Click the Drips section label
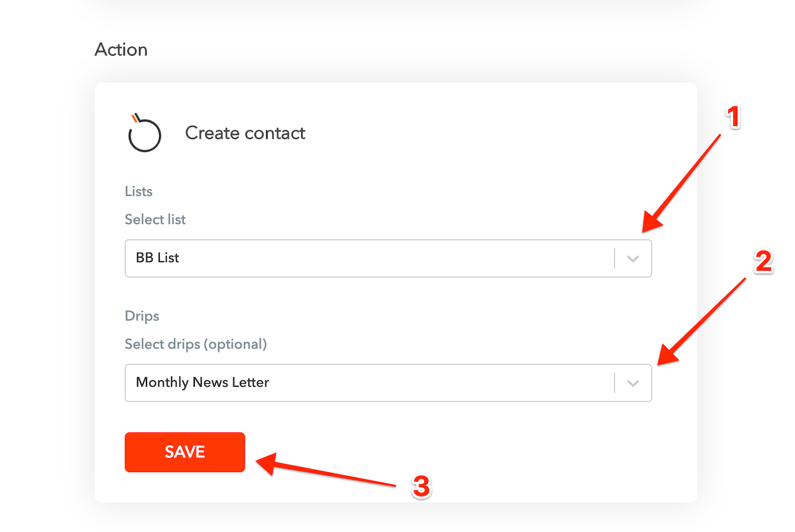This screenshot has width=795, height=532. [142, 316]
